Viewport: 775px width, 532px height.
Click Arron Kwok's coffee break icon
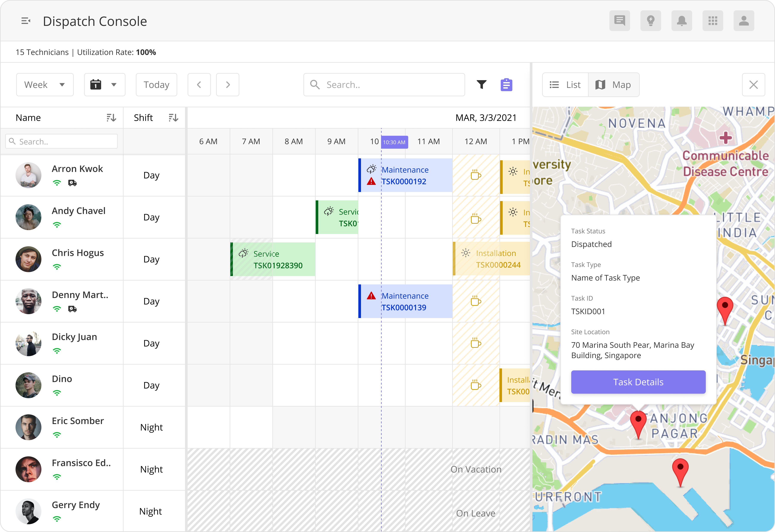click(476, 175)
